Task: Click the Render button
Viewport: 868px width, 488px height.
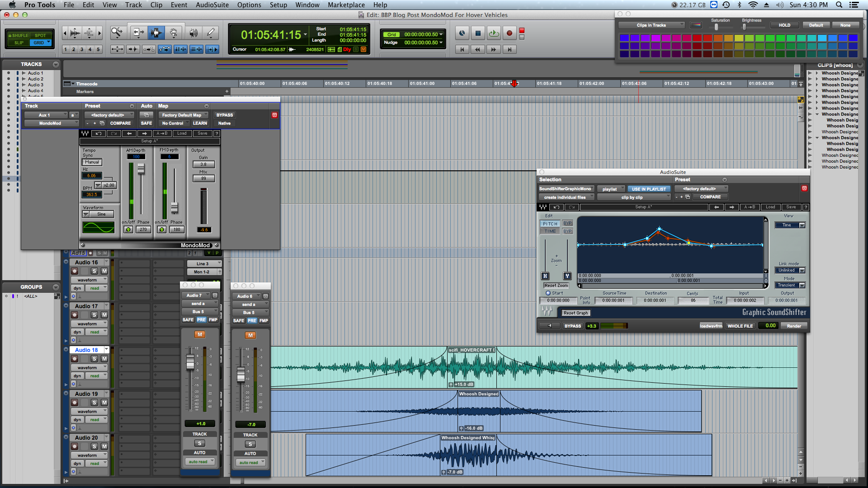Action: click(794, 326)
